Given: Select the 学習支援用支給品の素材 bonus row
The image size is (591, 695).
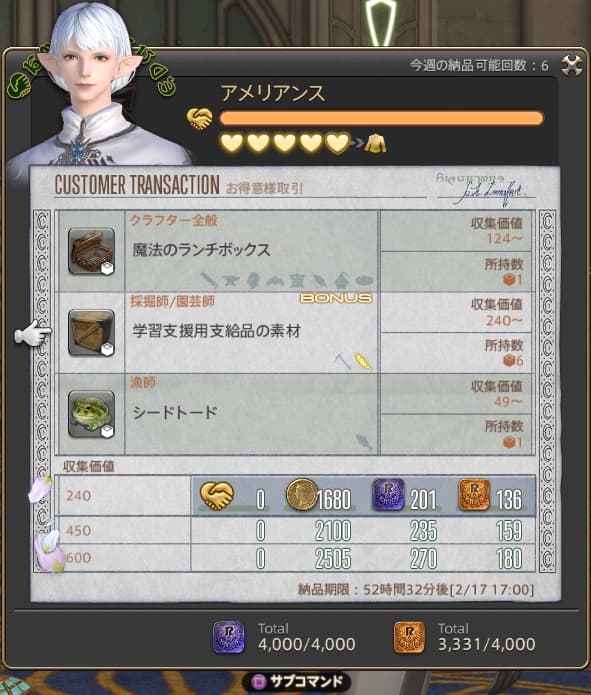Looking at the screenshot, I should [x=295, y=332].
